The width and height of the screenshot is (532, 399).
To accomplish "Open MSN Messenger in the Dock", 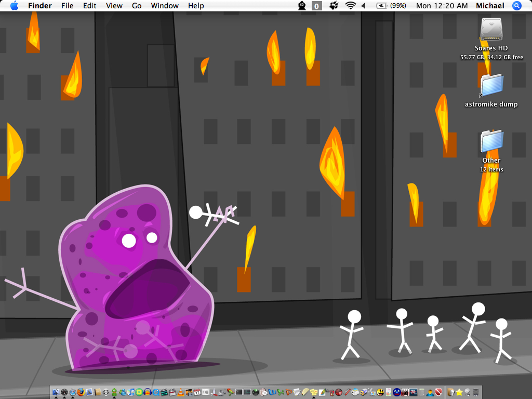I will point(123,392).
